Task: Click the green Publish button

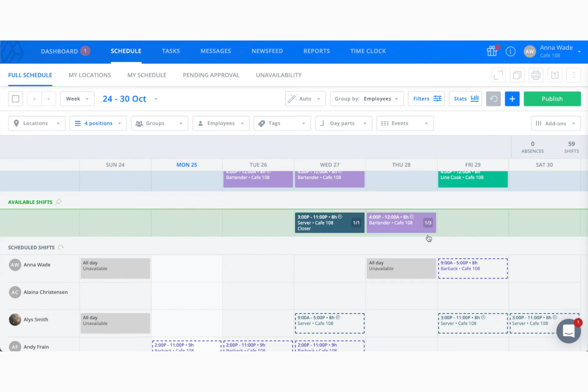Action: [x=552, y=99]
